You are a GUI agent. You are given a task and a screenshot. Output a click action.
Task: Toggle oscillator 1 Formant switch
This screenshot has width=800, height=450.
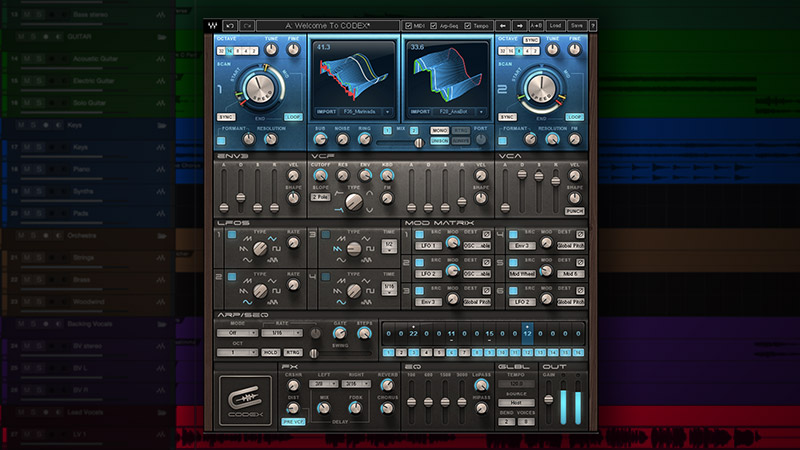[x=221, y=140]
